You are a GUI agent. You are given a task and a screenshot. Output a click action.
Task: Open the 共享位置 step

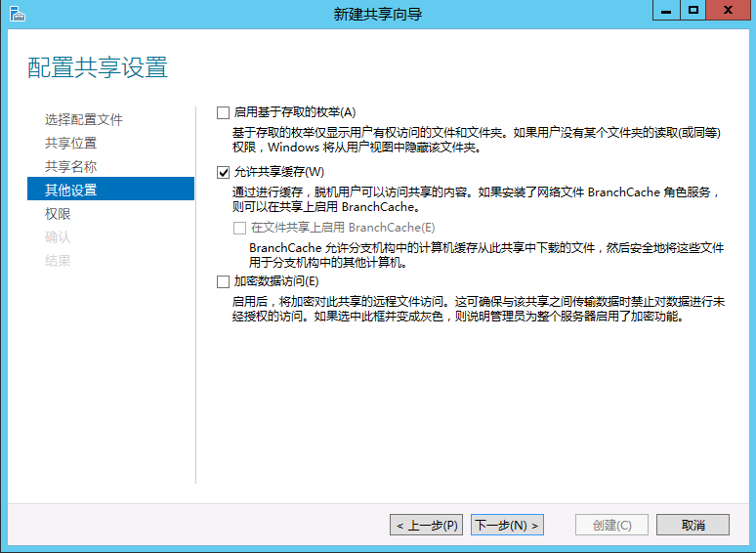70,143
